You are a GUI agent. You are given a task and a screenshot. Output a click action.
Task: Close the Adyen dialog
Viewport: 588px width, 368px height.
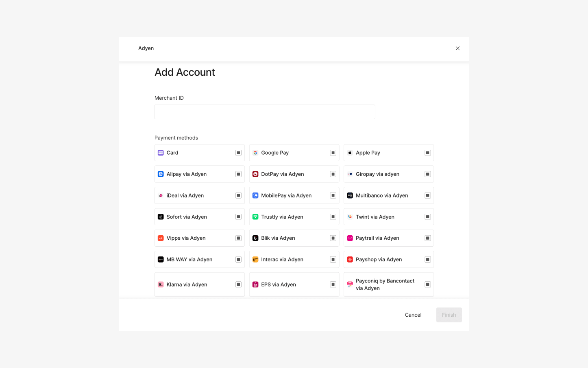click(x=457, y=48)
